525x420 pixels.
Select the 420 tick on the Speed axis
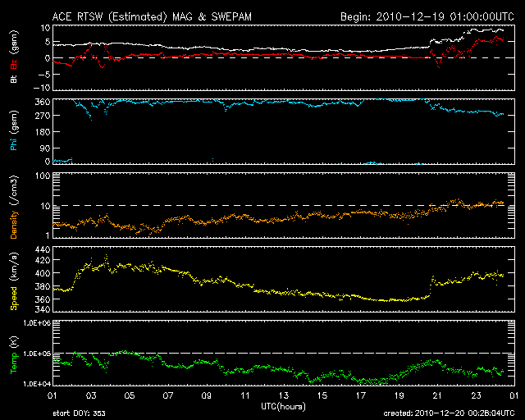(x=43, y=260)
